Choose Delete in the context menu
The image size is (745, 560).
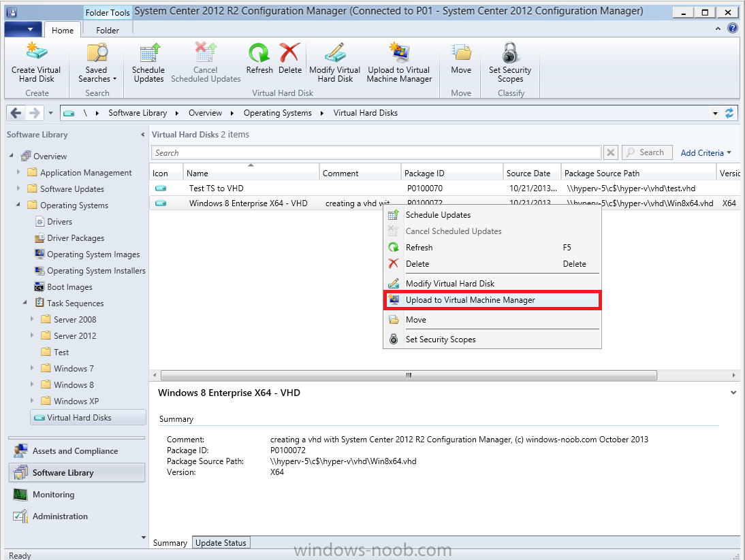[492, 264]
